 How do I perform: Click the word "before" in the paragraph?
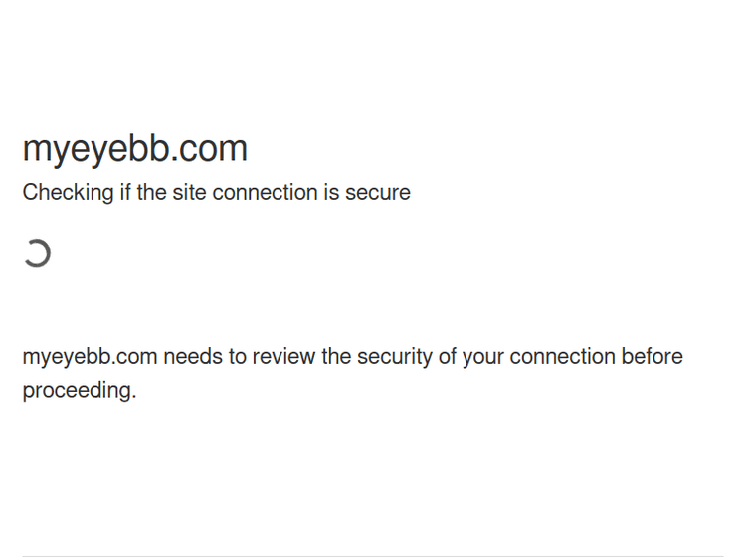tap(652, 357)
